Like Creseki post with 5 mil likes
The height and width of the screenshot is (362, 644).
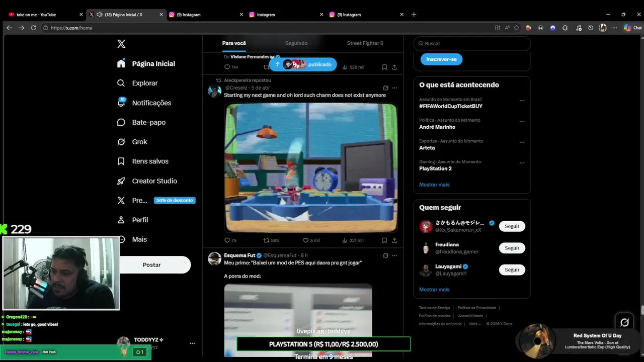click(x=311, y=240)
